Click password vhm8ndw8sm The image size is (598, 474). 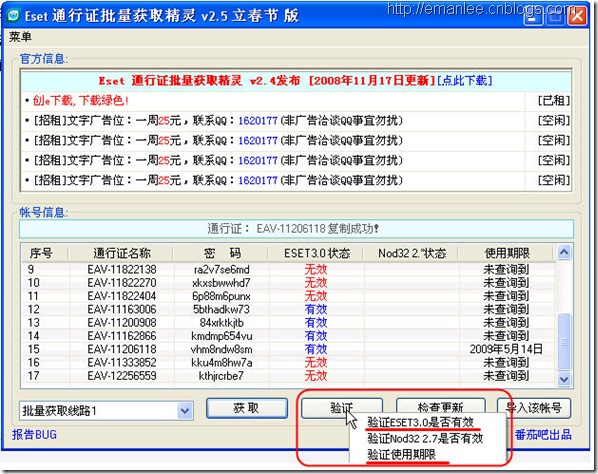(222, 349)
